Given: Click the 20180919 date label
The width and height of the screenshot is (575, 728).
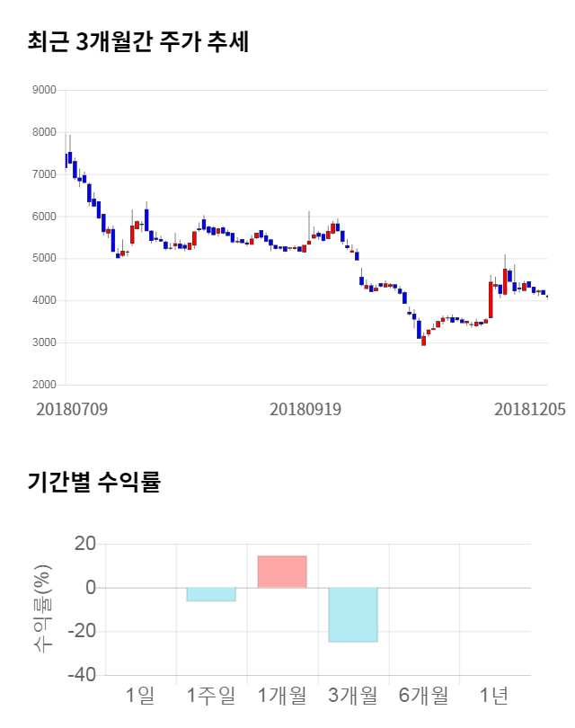Looking at the screenshot, I should tap(305, 409).
